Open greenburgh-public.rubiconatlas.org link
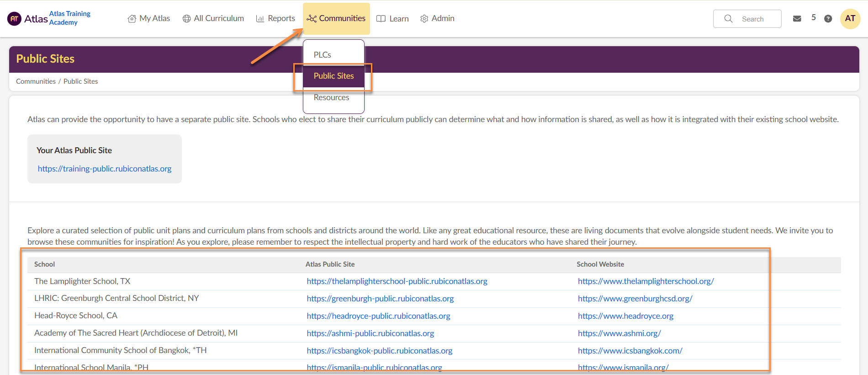Image resolution: width=868 pixels, height=375 pixels. pos(380,299)
